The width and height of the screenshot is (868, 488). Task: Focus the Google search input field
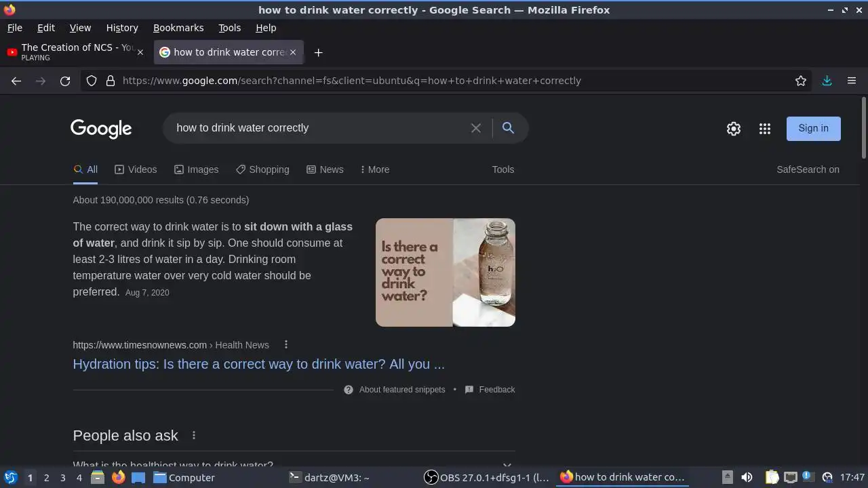319,128
